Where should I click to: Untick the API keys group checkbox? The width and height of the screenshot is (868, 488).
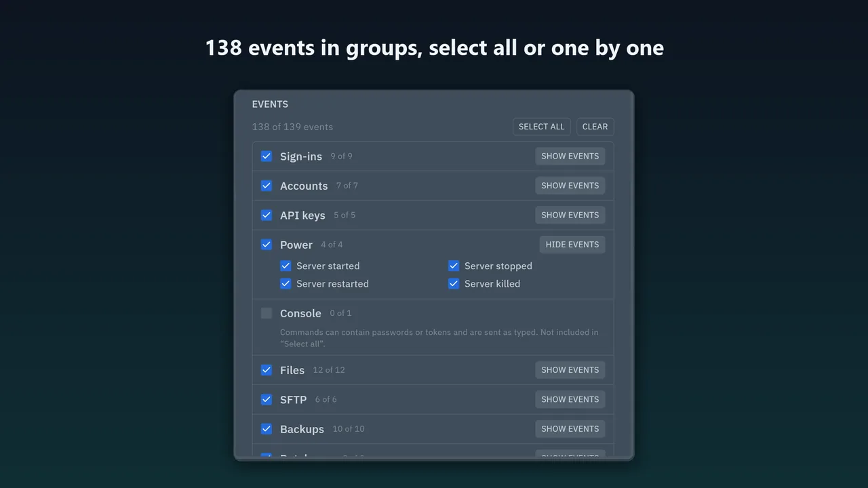[267, 215]
